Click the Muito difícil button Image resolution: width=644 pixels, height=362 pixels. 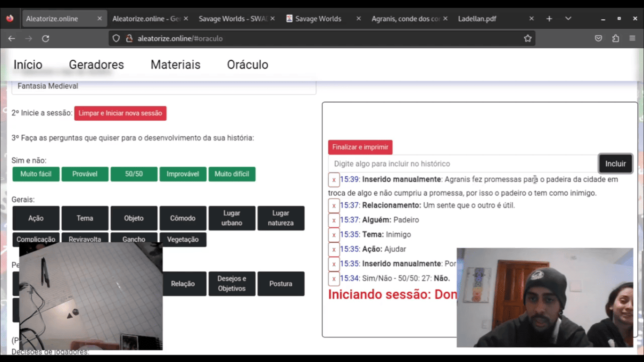pyautogui.click(x=232, y=174)
